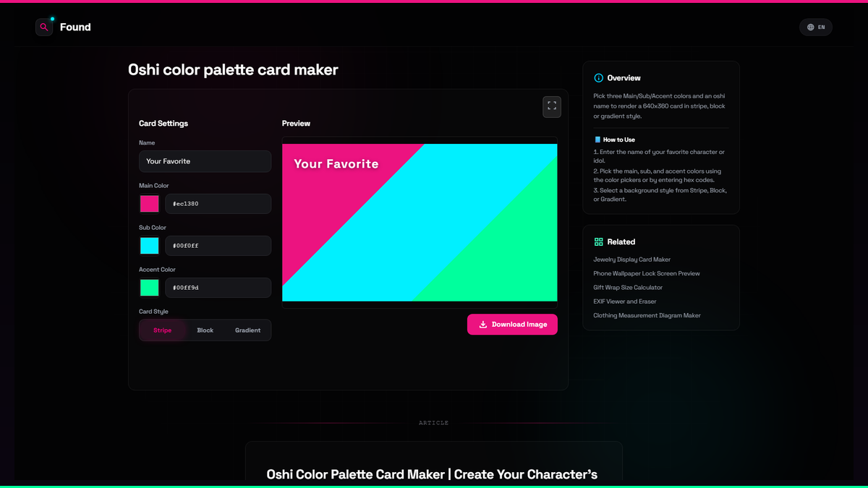Image resolution: width=868 pixels, height=488 pixels.
Task: Click the Card Style label
Action: tap(153, 312)
